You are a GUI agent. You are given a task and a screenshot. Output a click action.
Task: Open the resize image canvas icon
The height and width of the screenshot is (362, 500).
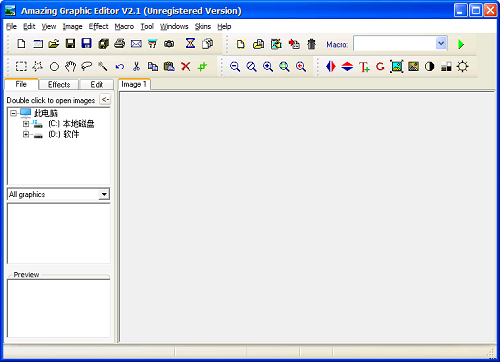pyautogui.click(x=397, y=66)
